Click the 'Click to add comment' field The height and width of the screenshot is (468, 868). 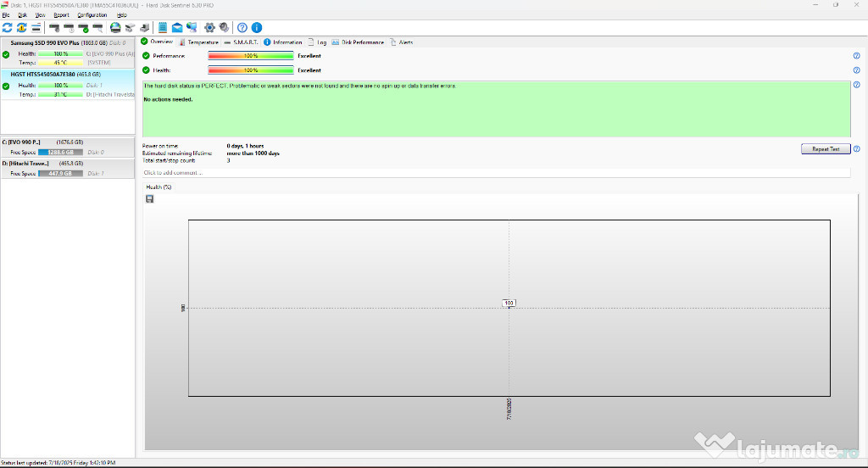(x=496, y=173)
